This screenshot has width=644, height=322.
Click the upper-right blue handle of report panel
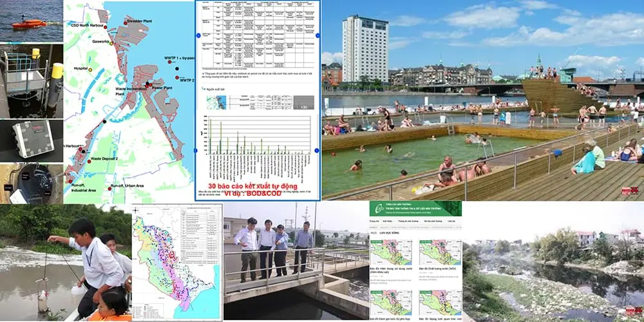[x=317, y=35]
